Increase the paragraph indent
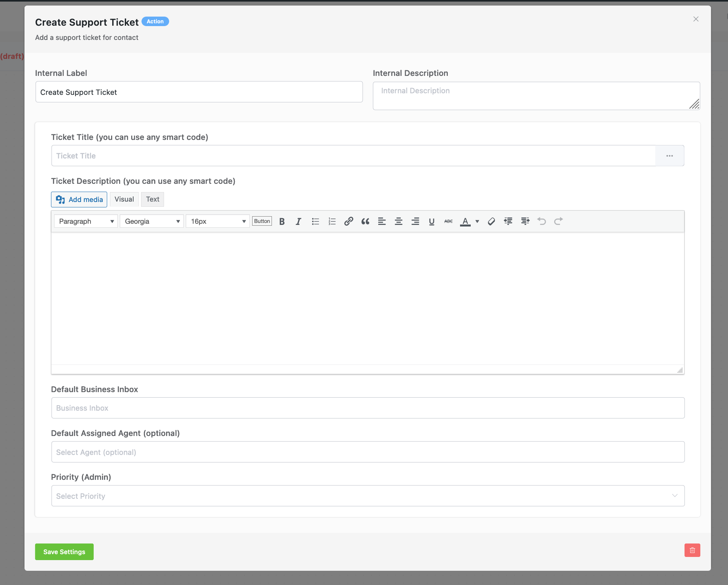The width and height of the screenshot is (728, 585). coord(525,221)
